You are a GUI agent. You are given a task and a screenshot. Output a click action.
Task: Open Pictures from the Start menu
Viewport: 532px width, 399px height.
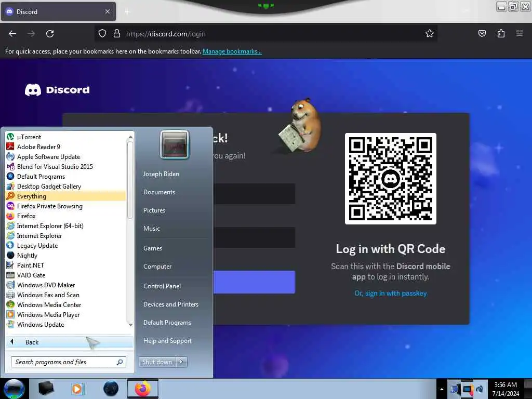(x=154, y=210)
